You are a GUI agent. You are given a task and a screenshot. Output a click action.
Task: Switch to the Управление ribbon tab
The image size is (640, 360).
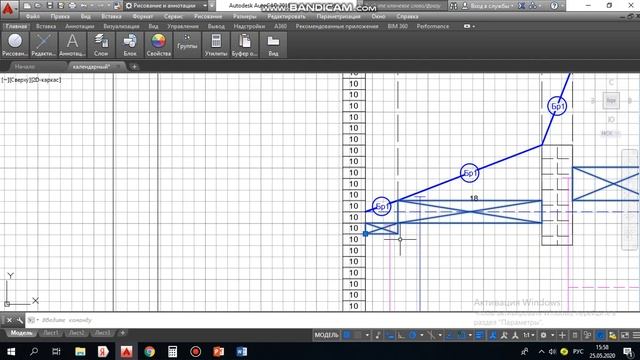(183, 26)
